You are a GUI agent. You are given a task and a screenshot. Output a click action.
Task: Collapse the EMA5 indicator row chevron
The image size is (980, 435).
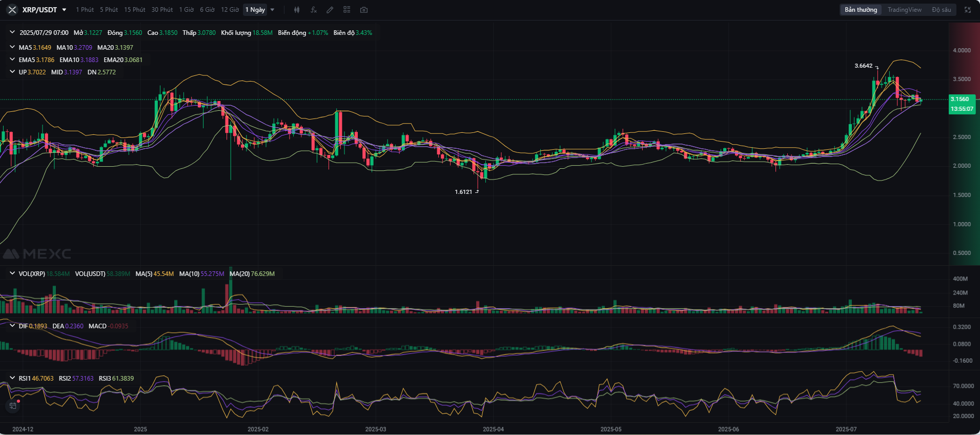click(x=12, y=60)
